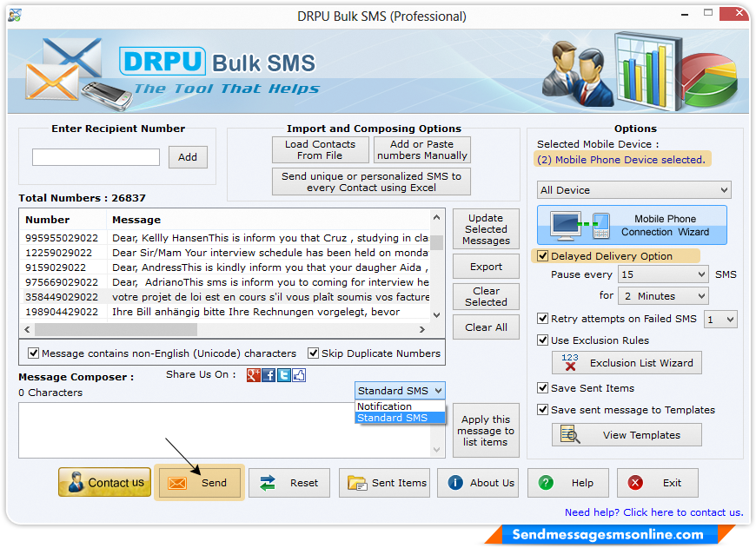
Task: Toggle Skip Duplicate Numbers checkbox
Action: 314,353
